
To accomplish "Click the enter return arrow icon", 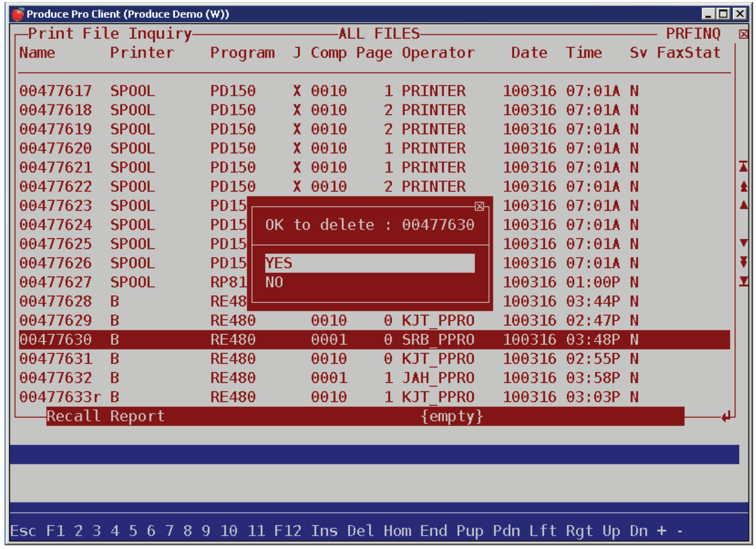I will (726, 416).
